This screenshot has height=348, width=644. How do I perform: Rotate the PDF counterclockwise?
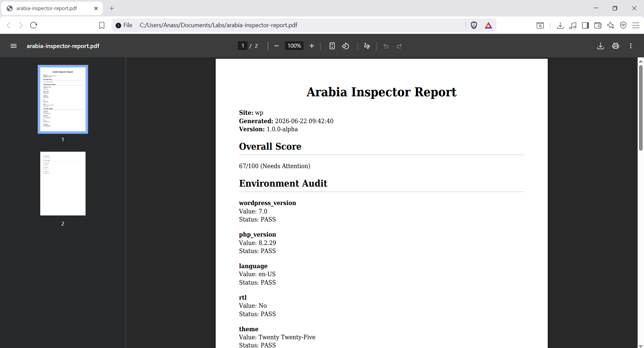pos(345,46)
